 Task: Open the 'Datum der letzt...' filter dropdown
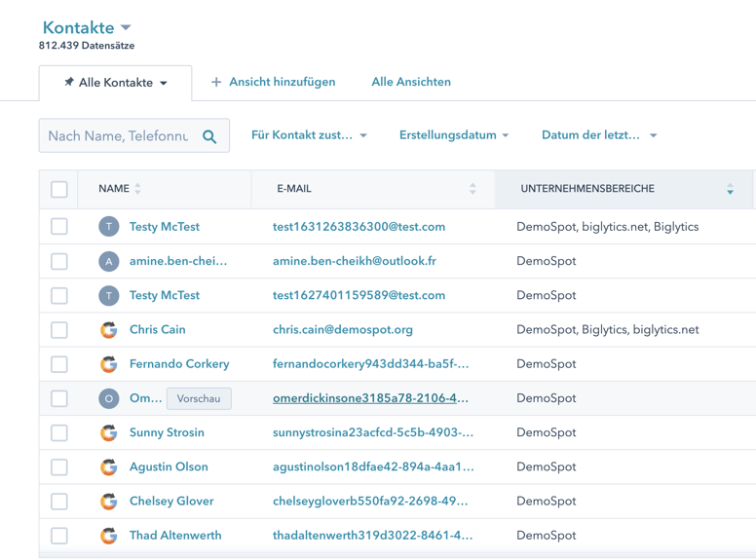(599, 135)
